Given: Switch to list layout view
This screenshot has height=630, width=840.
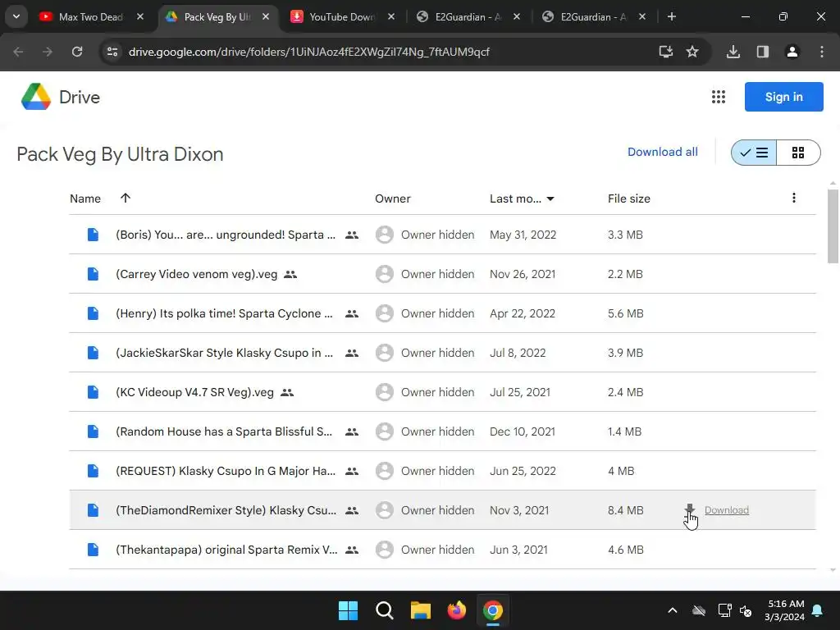Looking at the screenshot, I should (x=754, y=153).
